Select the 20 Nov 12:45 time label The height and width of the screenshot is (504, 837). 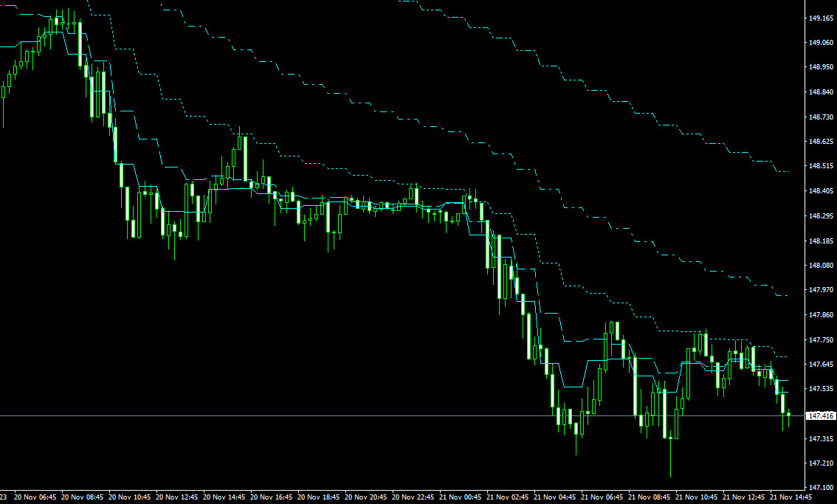coord(176,497)
